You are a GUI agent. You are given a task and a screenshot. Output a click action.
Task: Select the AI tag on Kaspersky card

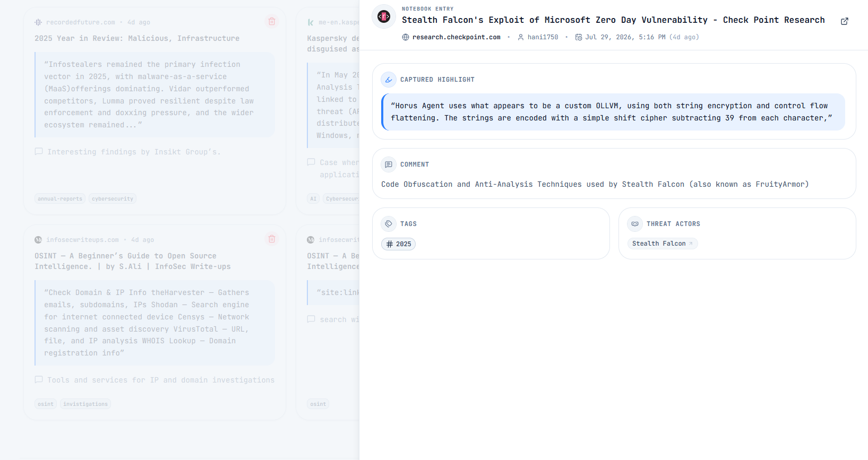[x=313, y=199]
